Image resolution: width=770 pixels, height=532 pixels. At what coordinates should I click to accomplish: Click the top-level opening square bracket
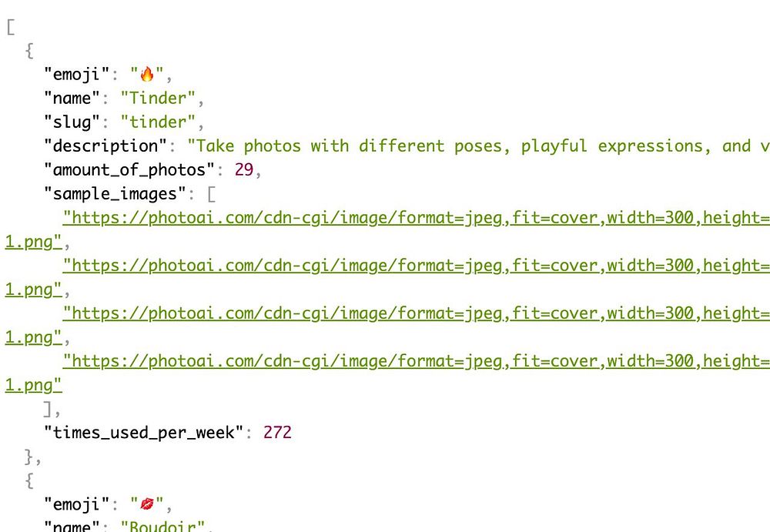click(x=11, y=26)
